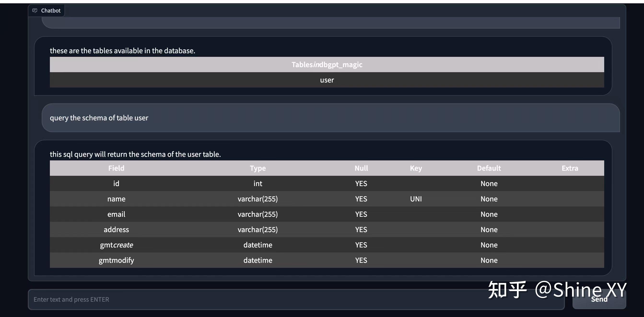Viewport: 644px width, 317px height.
Task: Select the 'email' field cell
Action: (x=116, y=214)
